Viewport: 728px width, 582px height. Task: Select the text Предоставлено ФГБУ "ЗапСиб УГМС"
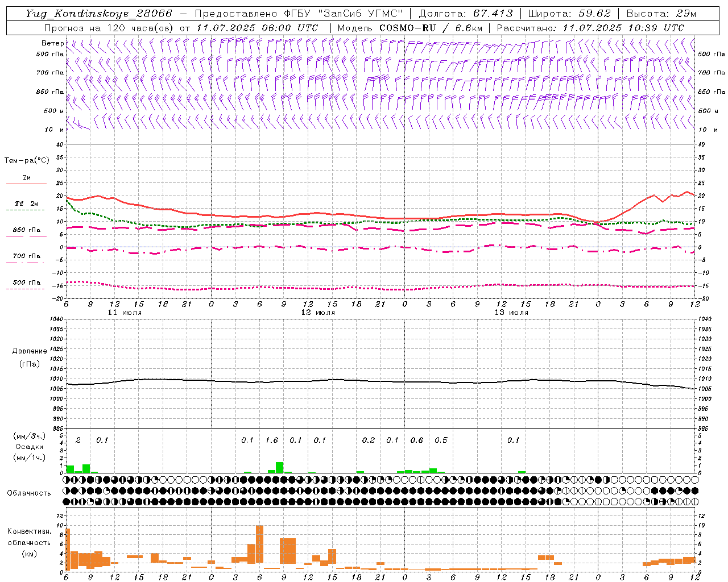[299, 14]
